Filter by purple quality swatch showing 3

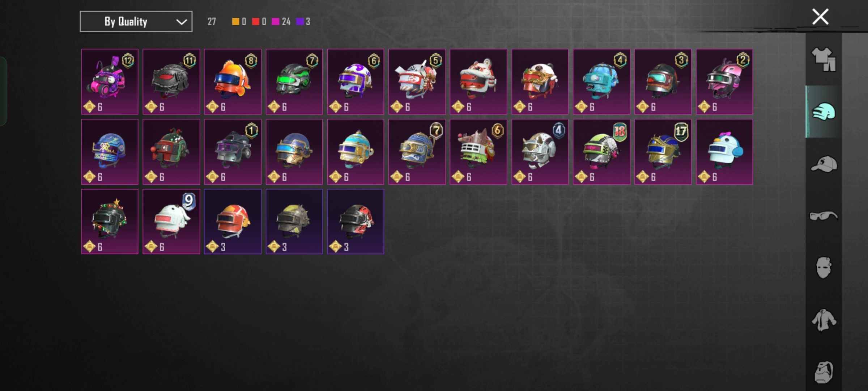[303, 22]
